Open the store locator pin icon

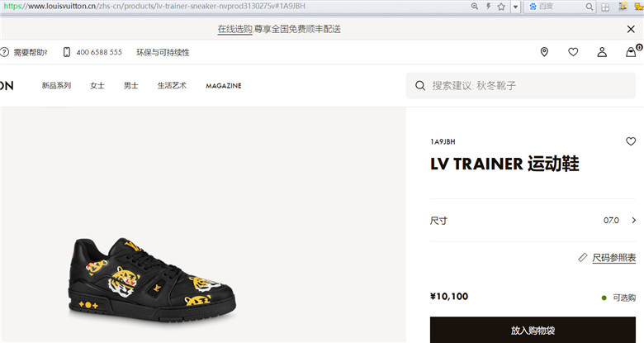pos(544,52)
